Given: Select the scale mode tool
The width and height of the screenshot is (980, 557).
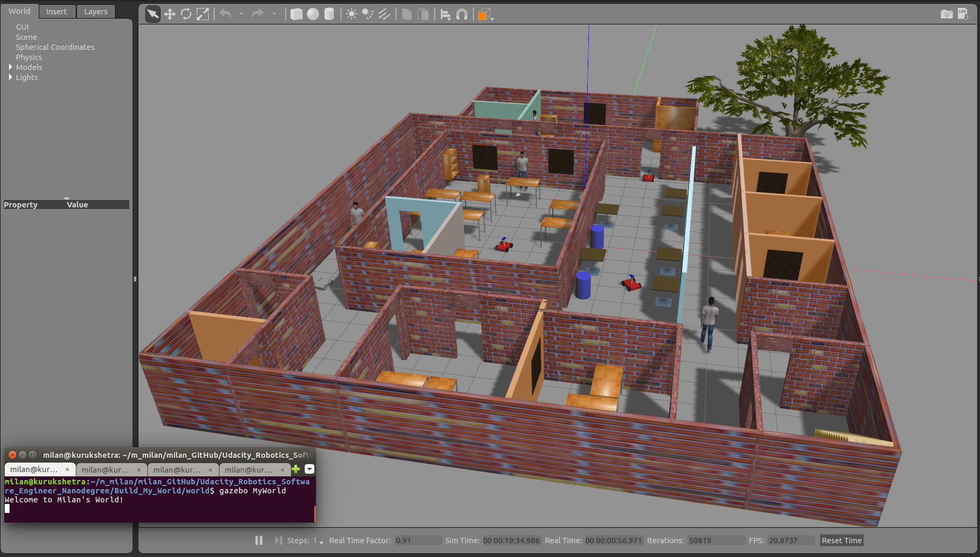Looking at the screenshot, I should click(x=202, y=14).
